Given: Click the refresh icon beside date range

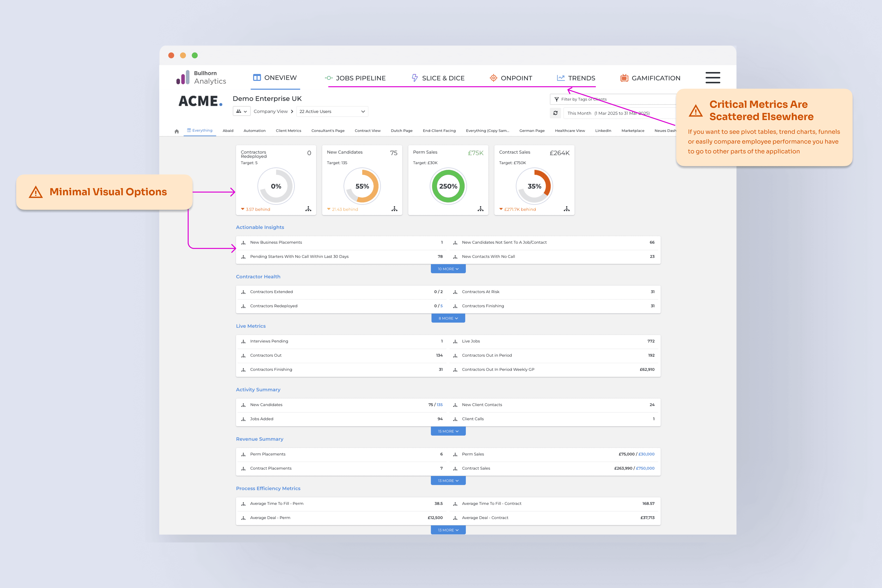Looking at the screenshot, I should 555,113.
